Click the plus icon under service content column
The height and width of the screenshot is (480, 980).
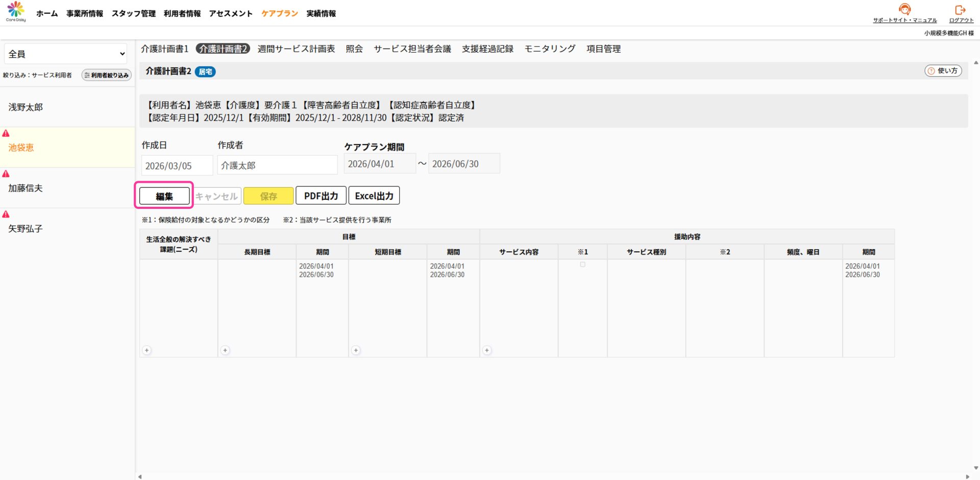tap(487, 350)
